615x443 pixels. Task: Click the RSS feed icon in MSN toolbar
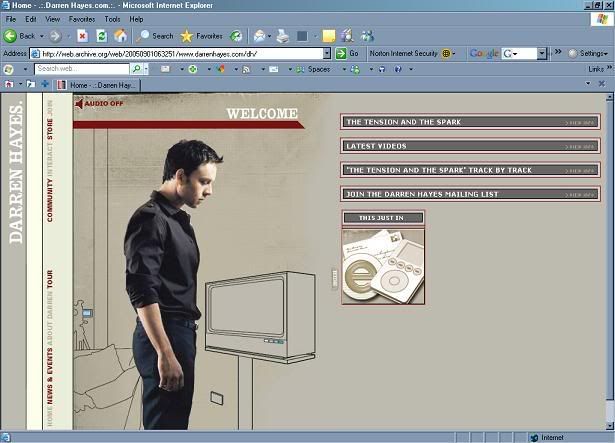[x=246, y=69]
